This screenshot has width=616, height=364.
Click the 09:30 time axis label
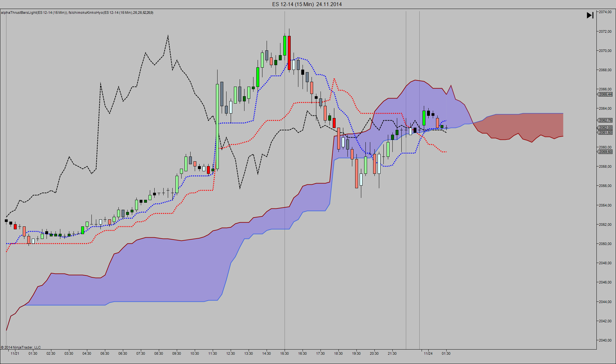coord(176,353)
